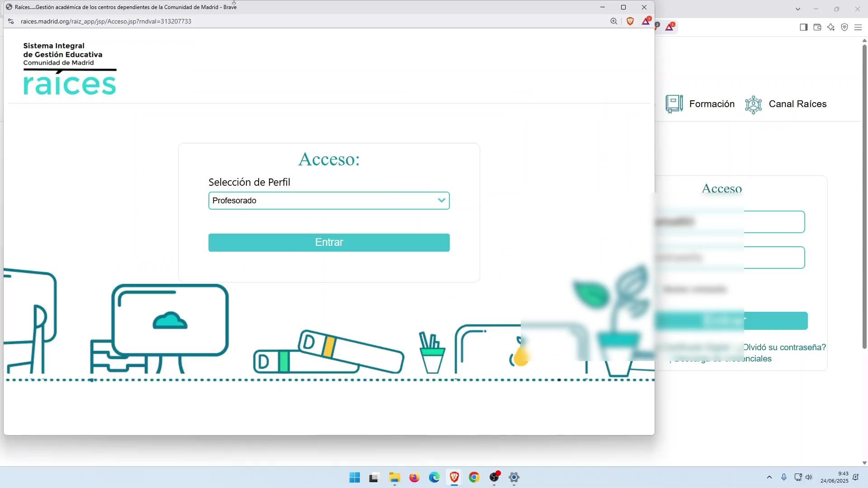Expand the Selección de Perfil dropdown
Viewport: 868px width, 488px height.
tap(329, 201)
